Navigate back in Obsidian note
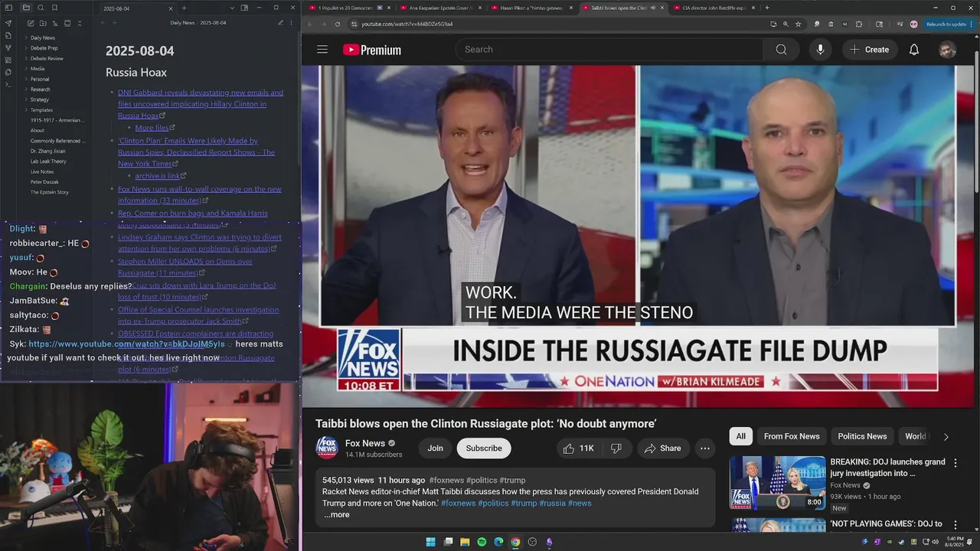The width and height of the screenshot is (980, 551). coord(103,23)
